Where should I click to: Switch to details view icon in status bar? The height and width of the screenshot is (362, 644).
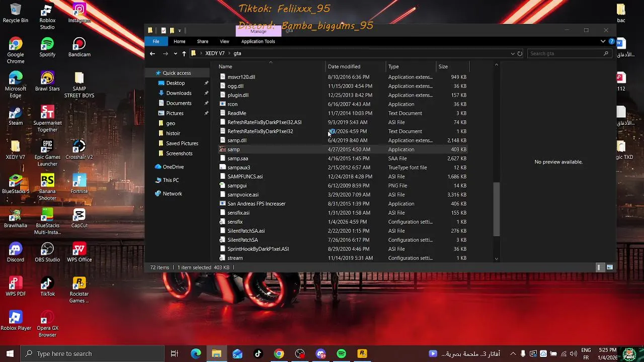click(599, 267)
